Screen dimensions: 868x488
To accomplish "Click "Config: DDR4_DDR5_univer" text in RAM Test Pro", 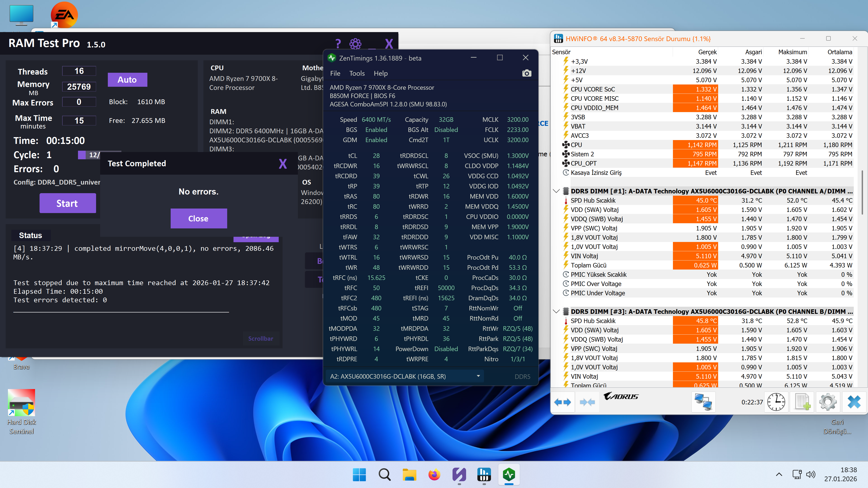I will (57, 182).
